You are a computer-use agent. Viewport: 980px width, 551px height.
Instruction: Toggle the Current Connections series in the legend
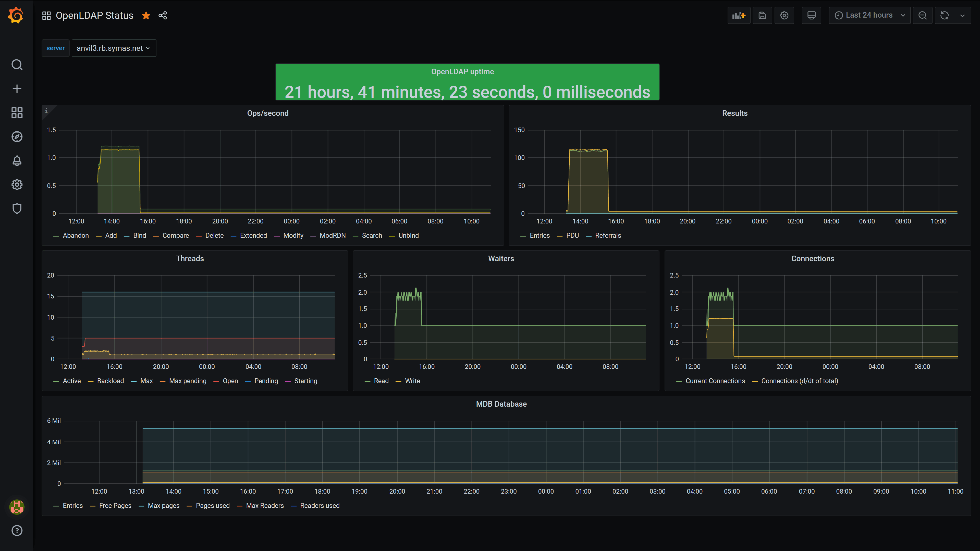point(715,381)
